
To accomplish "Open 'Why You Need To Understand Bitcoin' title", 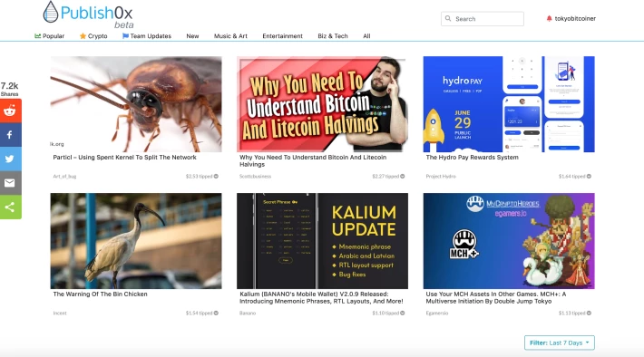I will (x=313, y=160).
